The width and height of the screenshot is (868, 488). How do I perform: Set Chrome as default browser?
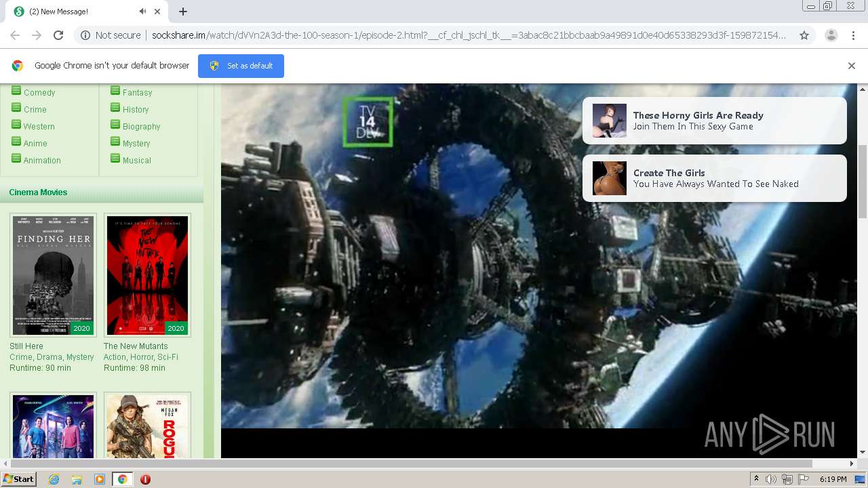pos(241,66)
